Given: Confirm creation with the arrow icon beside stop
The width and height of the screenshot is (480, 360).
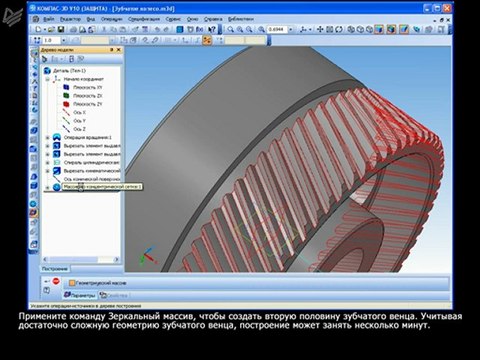Looking at the screenshot, I should pyautogui.click(x=47, y=282).
